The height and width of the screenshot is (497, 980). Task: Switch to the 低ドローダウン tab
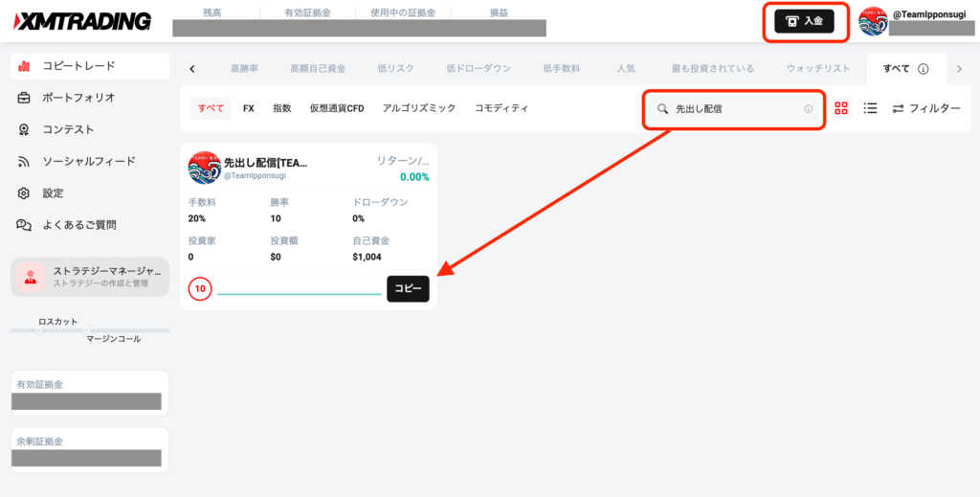[x=479, y=69]
